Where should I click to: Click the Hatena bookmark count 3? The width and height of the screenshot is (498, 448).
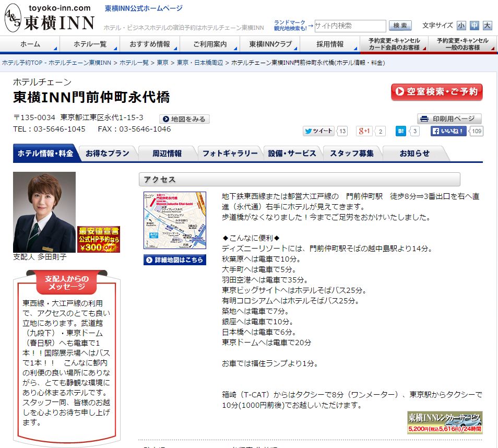[414, 131]
